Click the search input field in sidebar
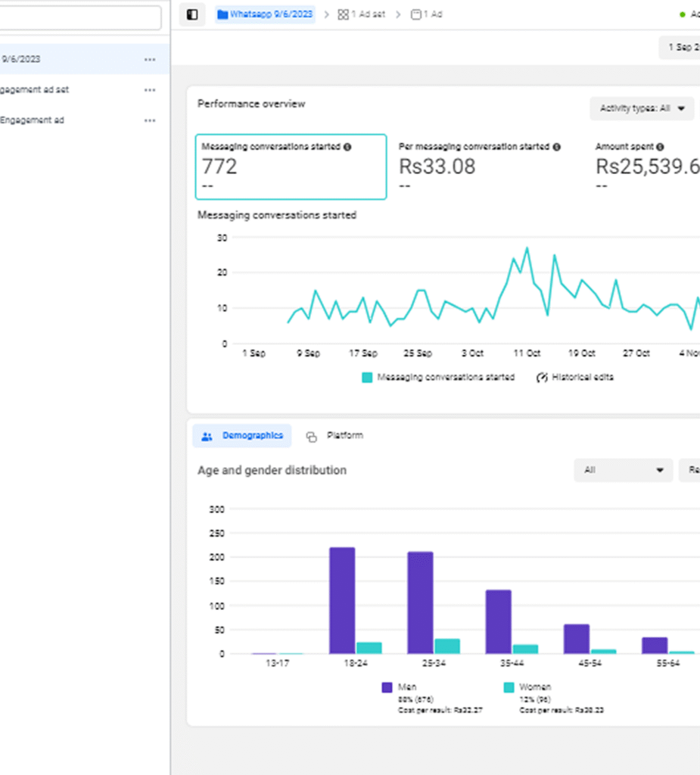Viewport: 700px width, 775px height. (x=79, y=18)
